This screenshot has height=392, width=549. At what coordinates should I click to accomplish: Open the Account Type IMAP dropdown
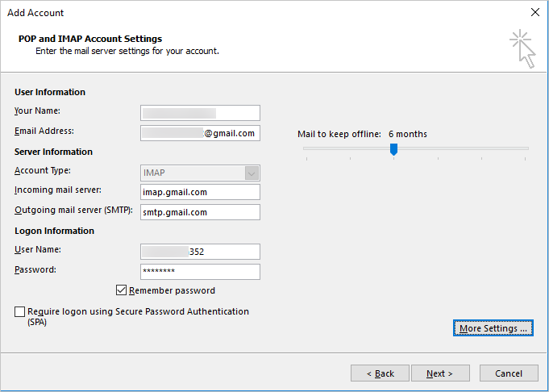point(252,173)
